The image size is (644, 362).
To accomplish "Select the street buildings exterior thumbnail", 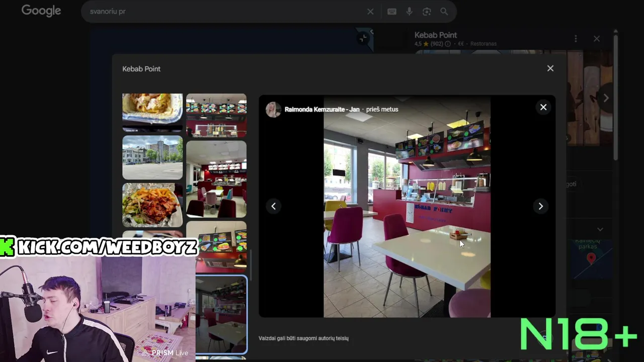I will pos(152,157).
